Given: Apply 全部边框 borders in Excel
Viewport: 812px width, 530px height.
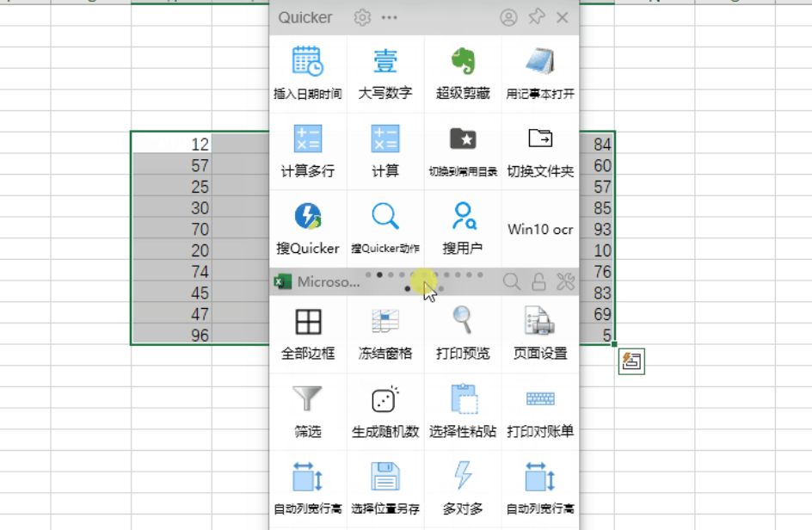Looking at the screenshot, I should pyautogui.click(x=306, y=330).
